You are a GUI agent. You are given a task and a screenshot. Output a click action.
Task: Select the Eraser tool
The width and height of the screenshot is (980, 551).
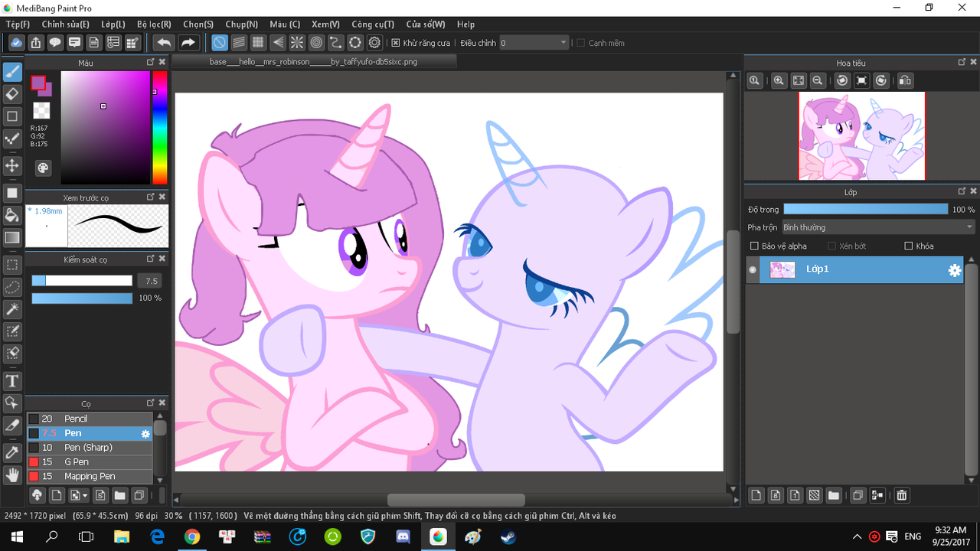12,94
